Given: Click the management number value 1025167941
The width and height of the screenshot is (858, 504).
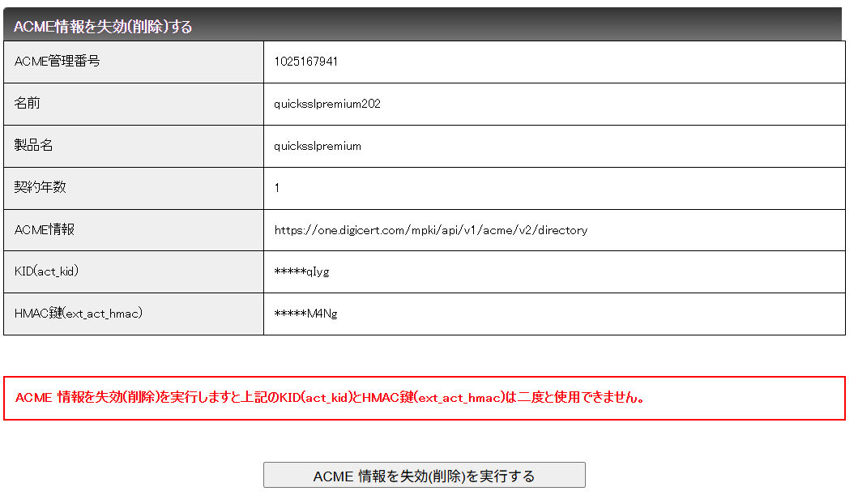Looking at the screenshot, I should point(306,62).
